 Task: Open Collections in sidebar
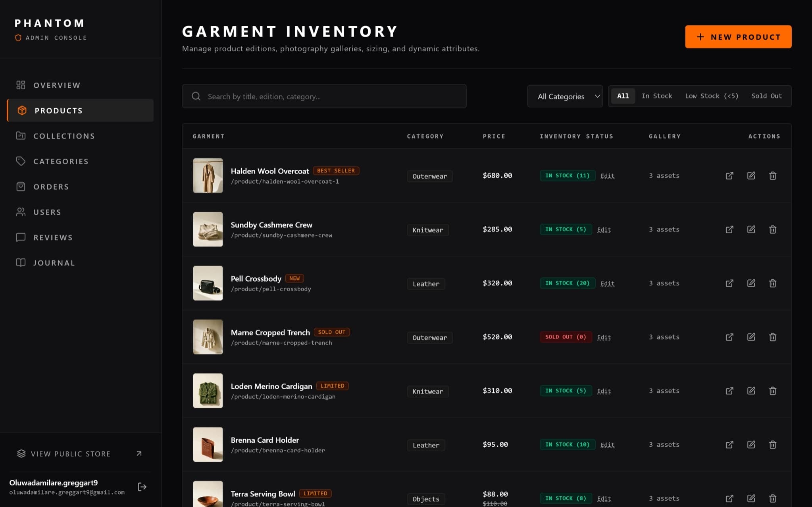click(80, 136)
